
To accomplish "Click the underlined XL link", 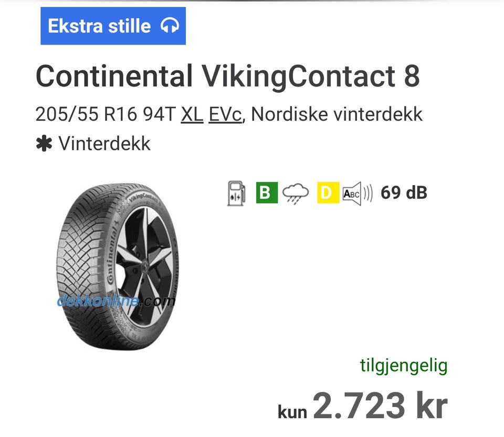I will (x=192, y=114).
